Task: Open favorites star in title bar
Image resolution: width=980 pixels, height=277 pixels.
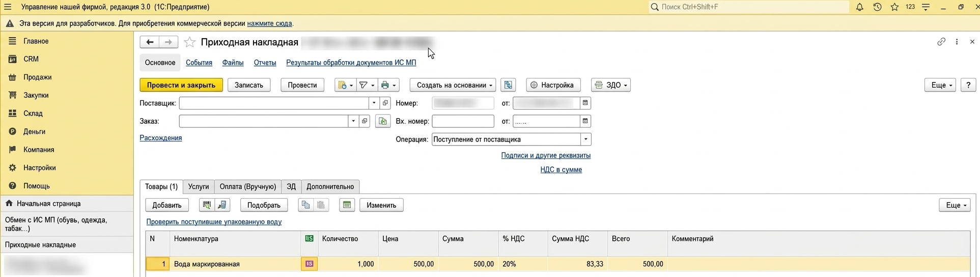Action: pyautogui.click(x=894, y=7)
